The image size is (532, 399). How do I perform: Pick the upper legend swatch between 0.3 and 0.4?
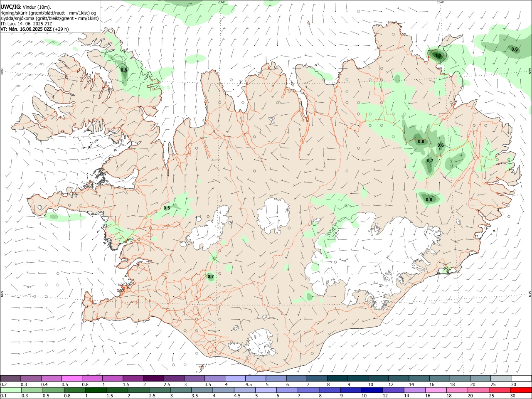point(31,378)
